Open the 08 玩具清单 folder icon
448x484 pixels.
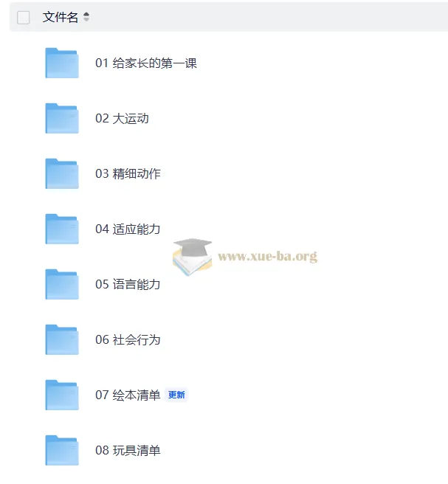[x=62, y=450]
